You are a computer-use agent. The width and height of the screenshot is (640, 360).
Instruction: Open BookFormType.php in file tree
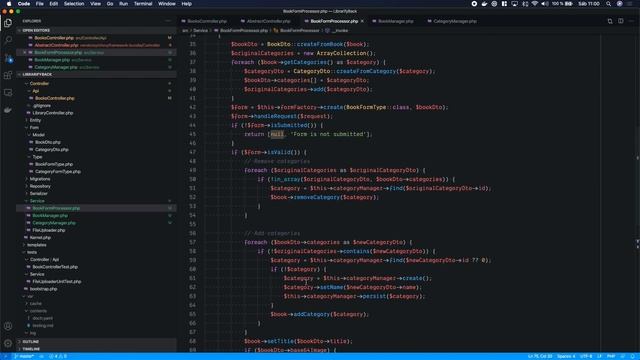(53, 164)
